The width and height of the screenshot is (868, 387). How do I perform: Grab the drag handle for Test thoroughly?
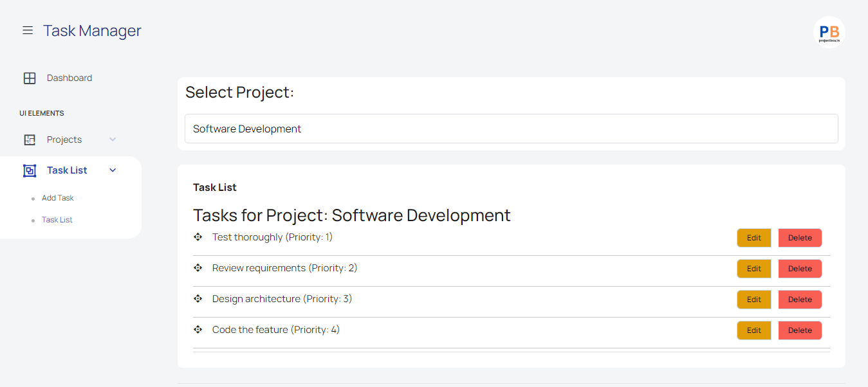point(198,237)
